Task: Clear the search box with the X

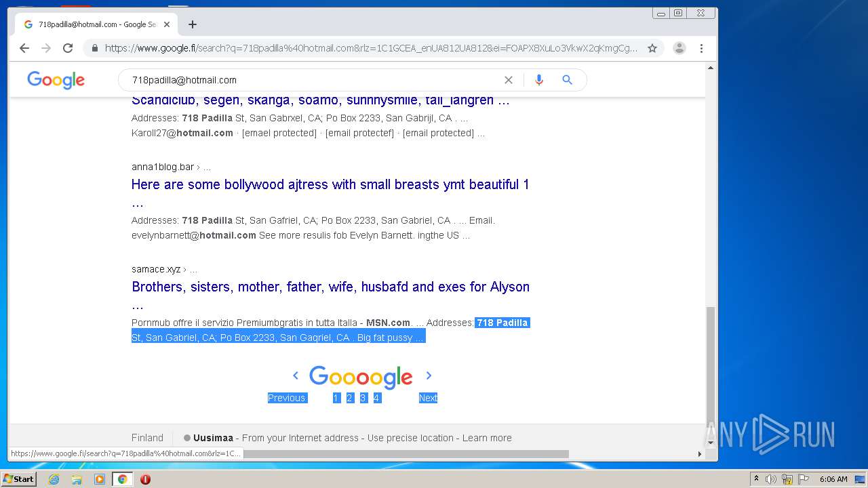Action: tap(509, 80)
